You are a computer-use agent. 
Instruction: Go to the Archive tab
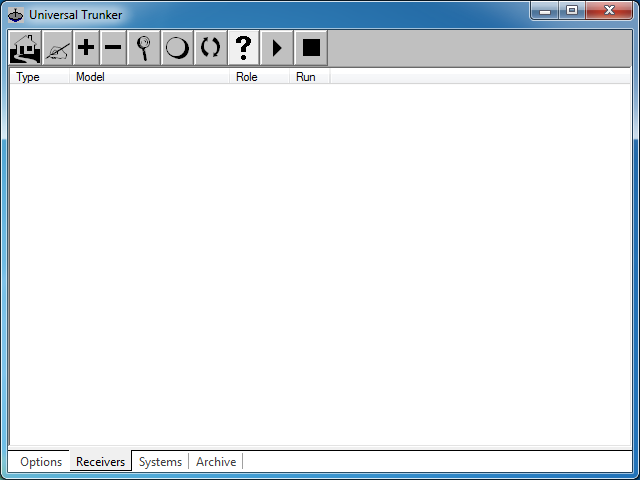click(x=216, y=462)
